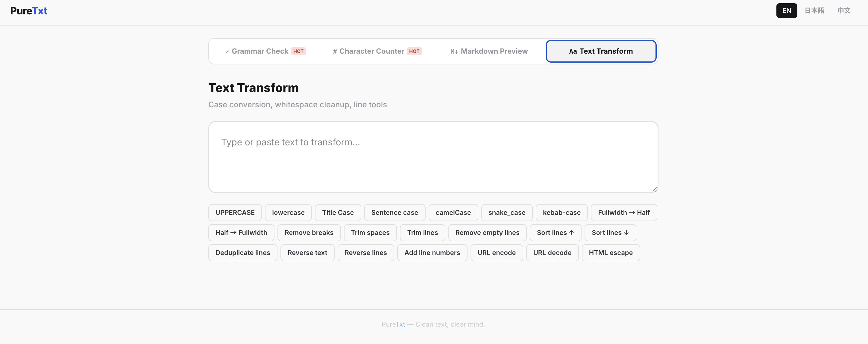Switch interface language to 中文
The width and height of the screenshot is (868, 344).
coord(844,10)
